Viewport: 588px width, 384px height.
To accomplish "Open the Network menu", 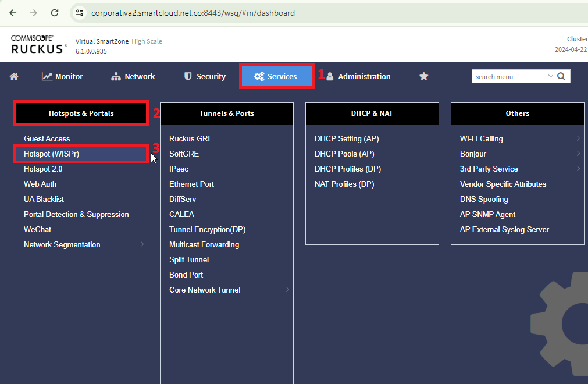I will (x=133, y=76).
